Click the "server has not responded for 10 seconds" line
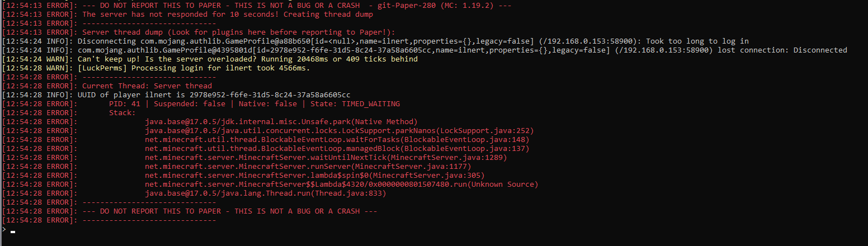The width and height of the screenshot is (868, 246). [187, 15]
